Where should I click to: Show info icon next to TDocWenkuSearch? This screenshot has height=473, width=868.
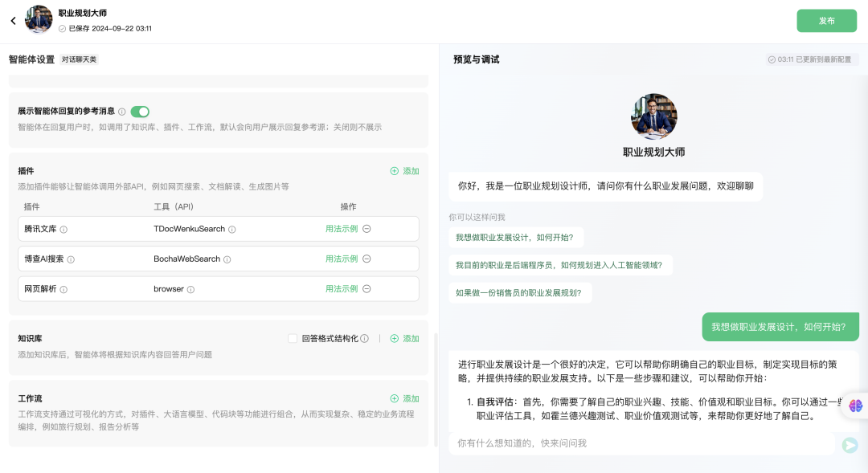pyautogui.click(x=232, y=230)
